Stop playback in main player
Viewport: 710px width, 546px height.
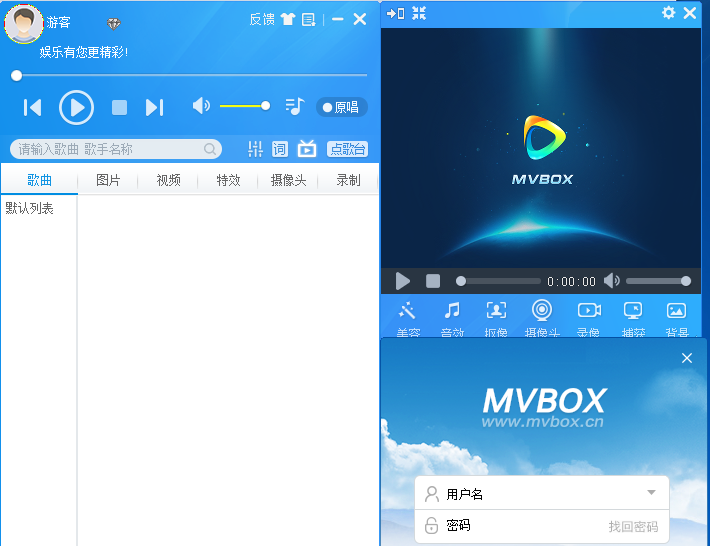[120, 108]
